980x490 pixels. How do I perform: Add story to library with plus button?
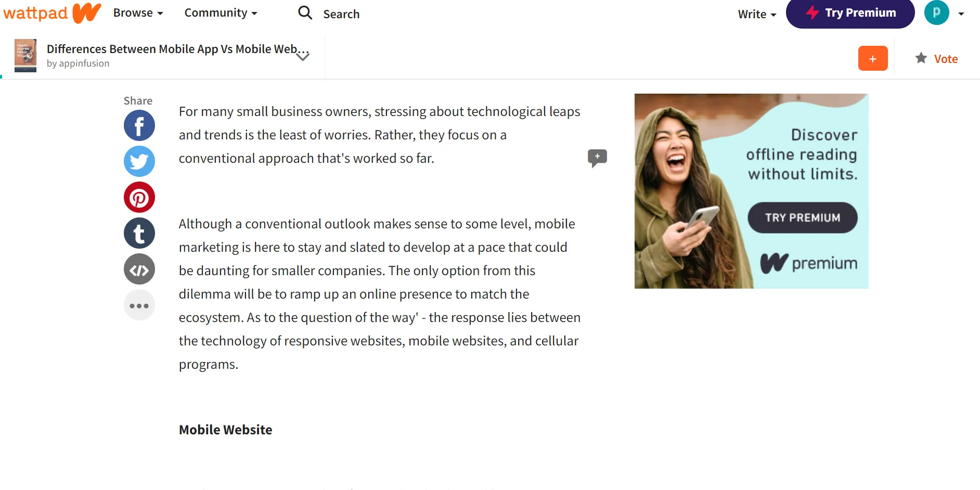coord(873,58)
